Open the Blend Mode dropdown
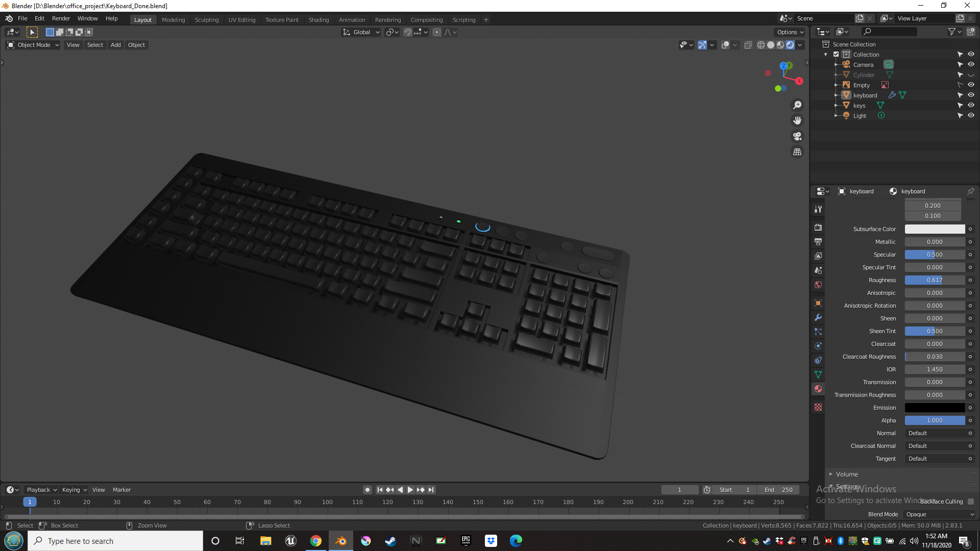 (939, 514)
